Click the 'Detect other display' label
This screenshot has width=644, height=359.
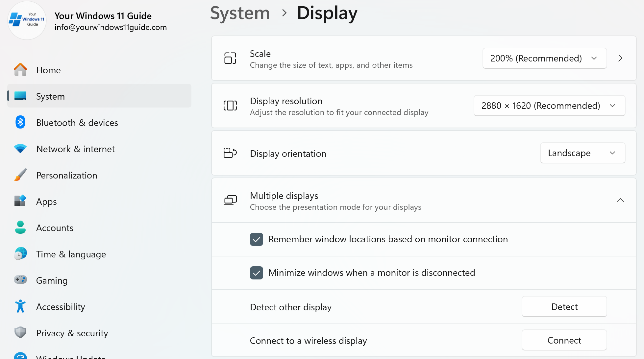[x=291, y=307]
